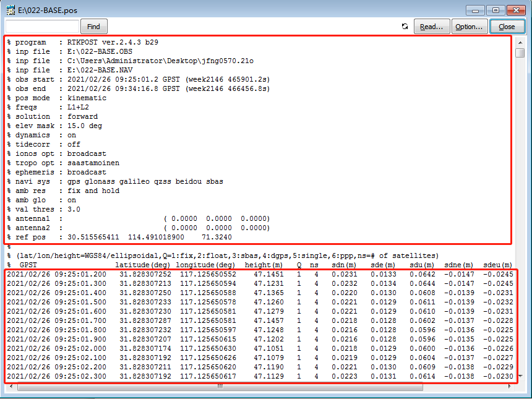Image resolution: width=532 pixels, height=399 pixels.
Task: Select the 'E:\022-BASE.NAV' input file line
Action: (x=69, y=71)
